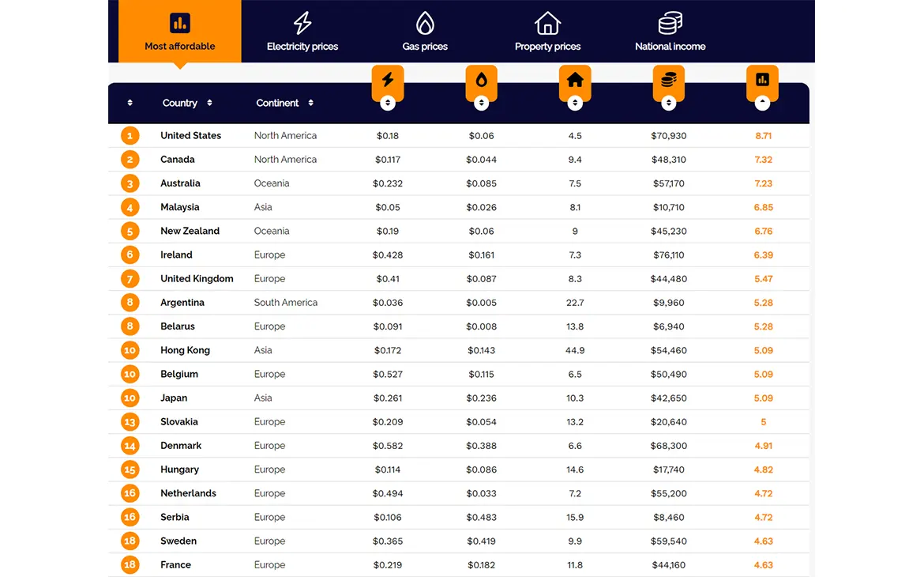Click the rank 1 badge for United States
924x577 pixels.
pyautogui.click(x=130, y=136)
